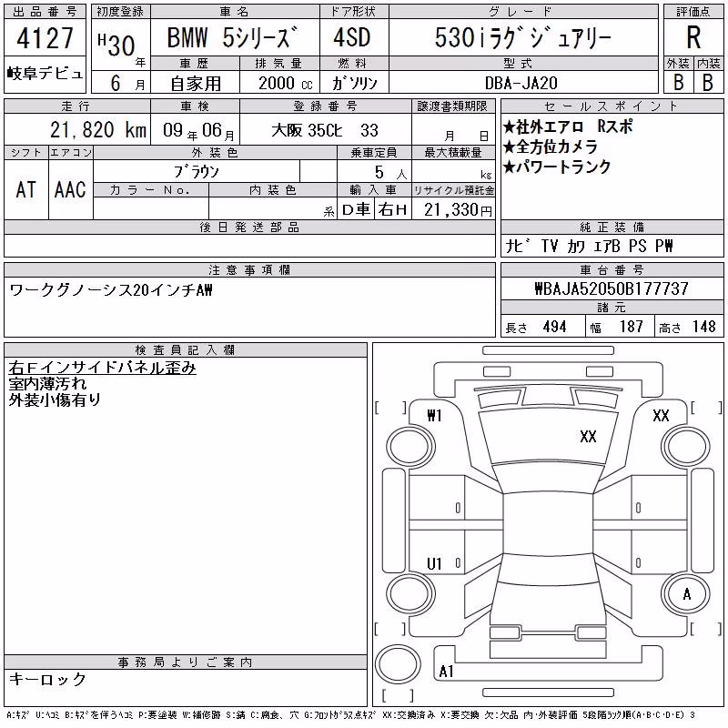Click the XX mark on the hood
Viewport: 728px width, 728px height.
pos(588,437)
